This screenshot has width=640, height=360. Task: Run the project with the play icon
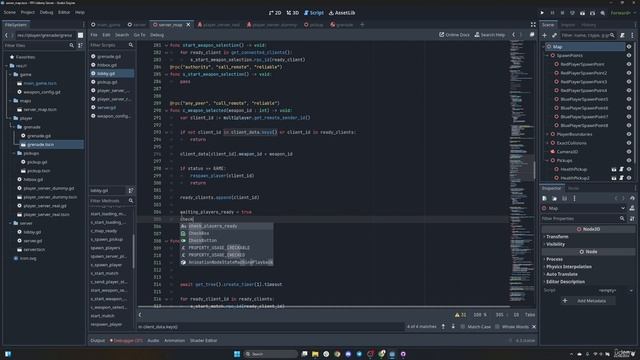542,13
